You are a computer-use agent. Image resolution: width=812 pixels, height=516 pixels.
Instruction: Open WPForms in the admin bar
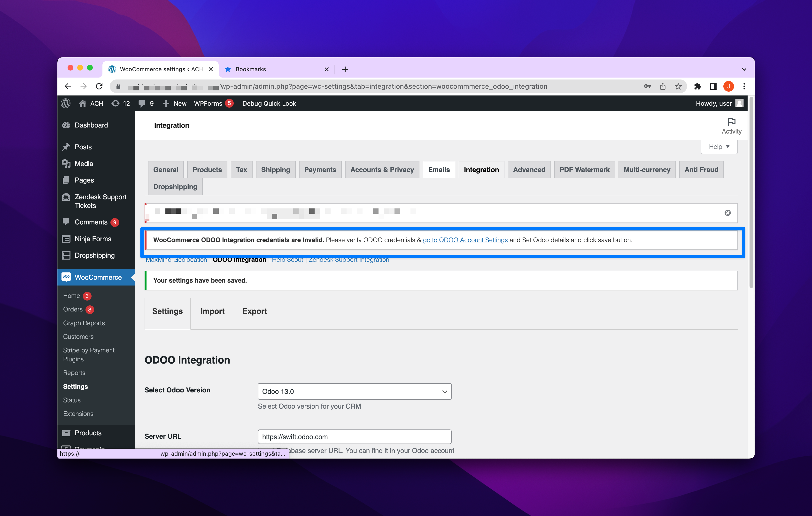[x=213, y=103]
